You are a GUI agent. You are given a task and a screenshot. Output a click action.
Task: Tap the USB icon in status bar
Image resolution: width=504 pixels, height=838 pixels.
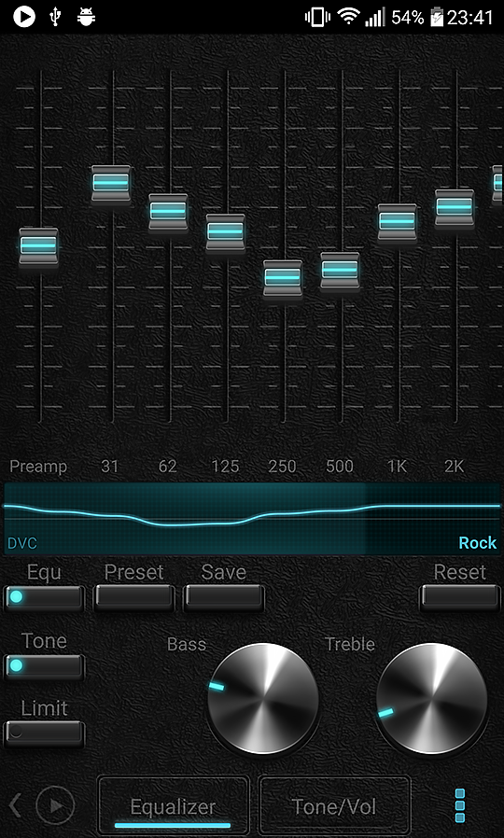tap(54, 17)
